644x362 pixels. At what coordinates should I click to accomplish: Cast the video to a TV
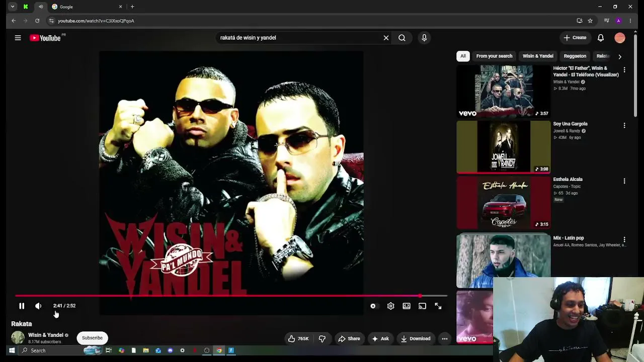(422, 306)
